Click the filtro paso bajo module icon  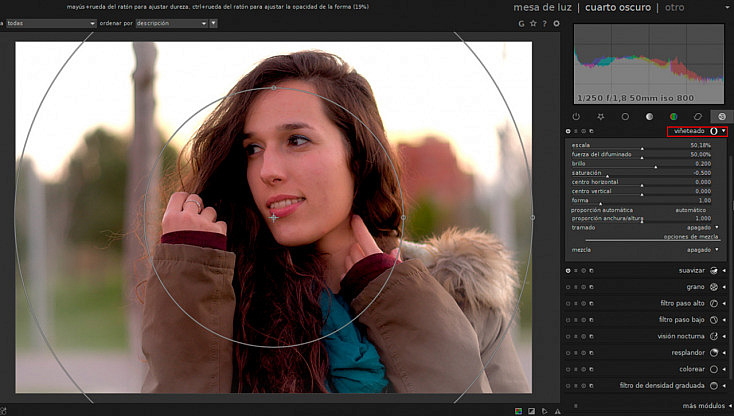714,320
